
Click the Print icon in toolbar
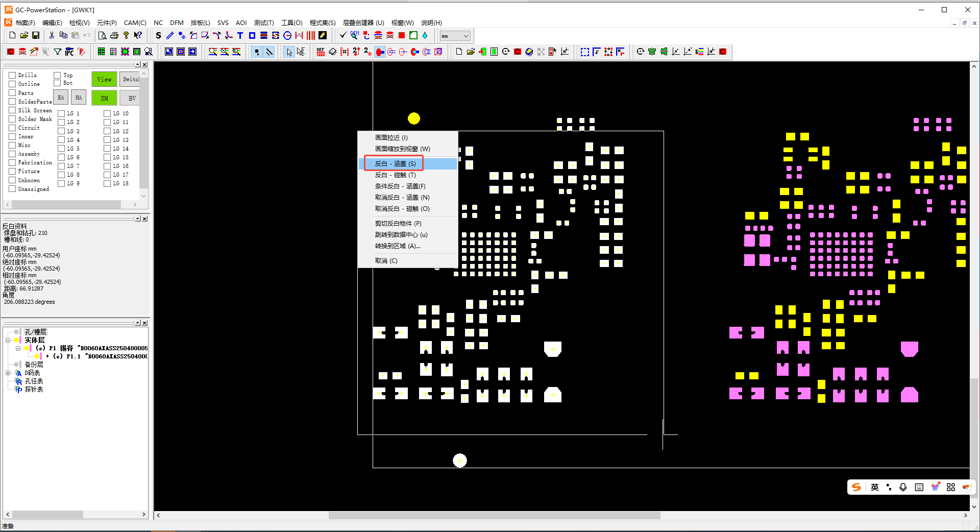[114, 36]
